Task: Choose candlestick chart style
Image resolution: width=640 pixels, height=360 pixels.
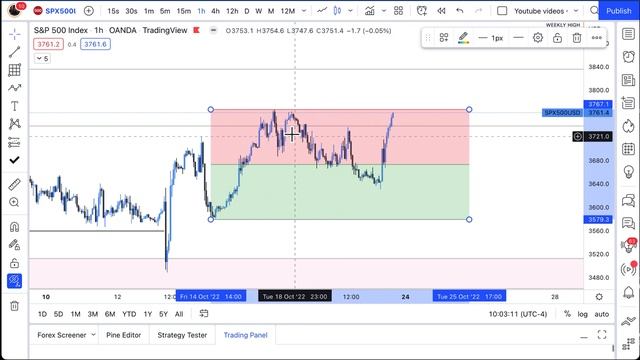Action: pos(337,11)
